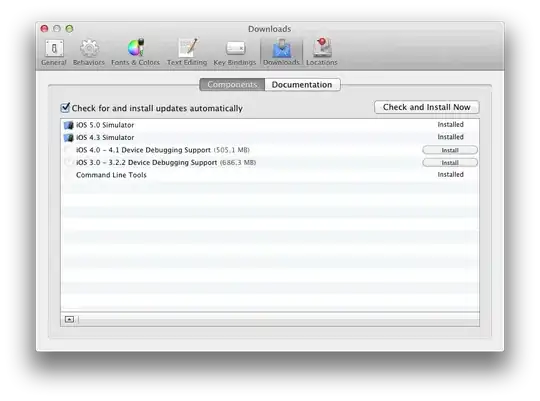Open the General preferences pane
The height and width of the screenshot is (401, 540).
(54, 52)
